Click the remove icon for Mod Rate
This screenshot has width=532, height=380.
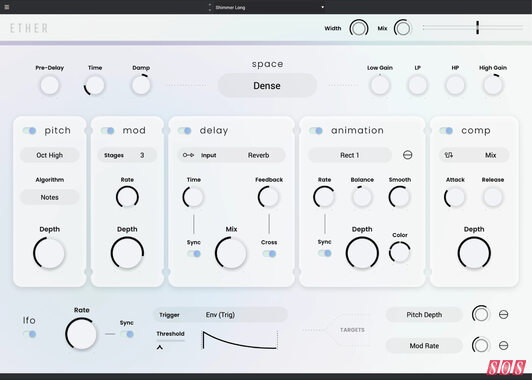click(x=504, y=345)
